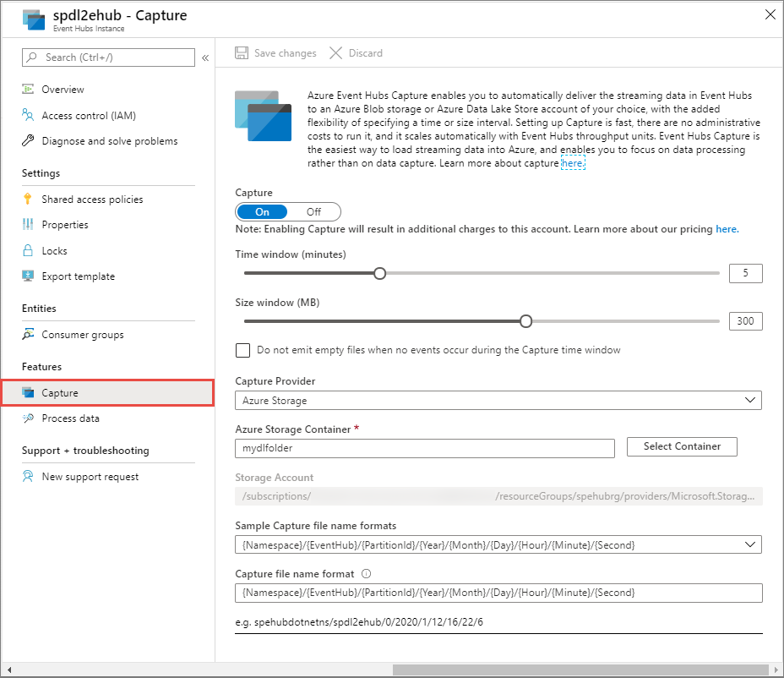Click the Shared access policies key icon

click(x=28, y=199)
